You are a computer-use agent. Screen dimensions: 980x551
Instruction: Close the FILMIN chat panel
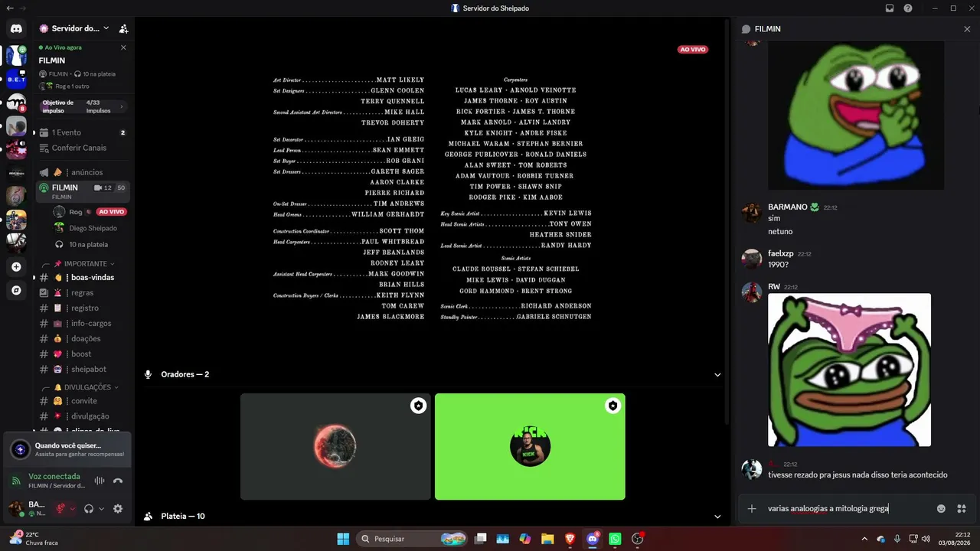pos(967,29)
